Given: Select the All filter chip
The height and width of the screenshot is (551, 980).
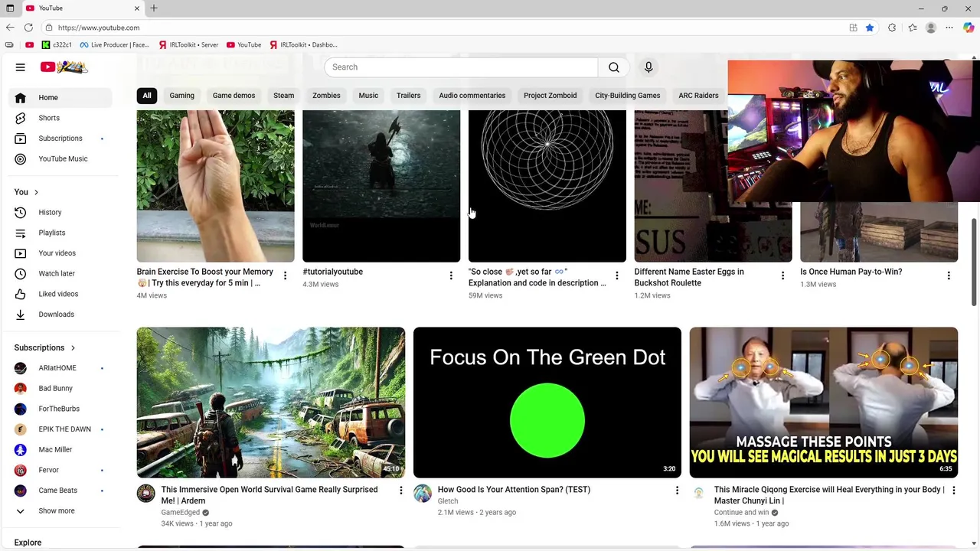Looking at the screenshot, I should [147, 96].
